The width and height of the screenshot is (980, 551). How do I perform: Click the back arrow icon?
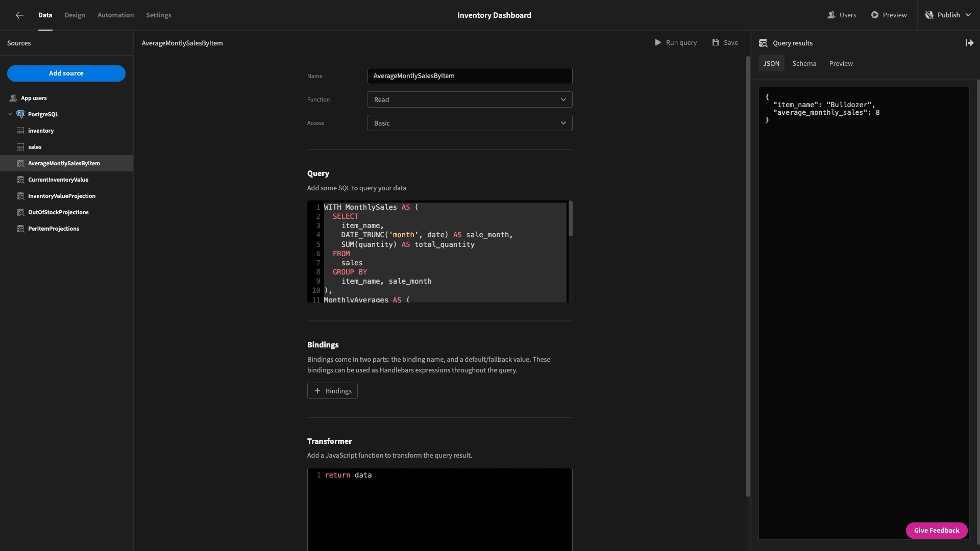pos(19,15)
